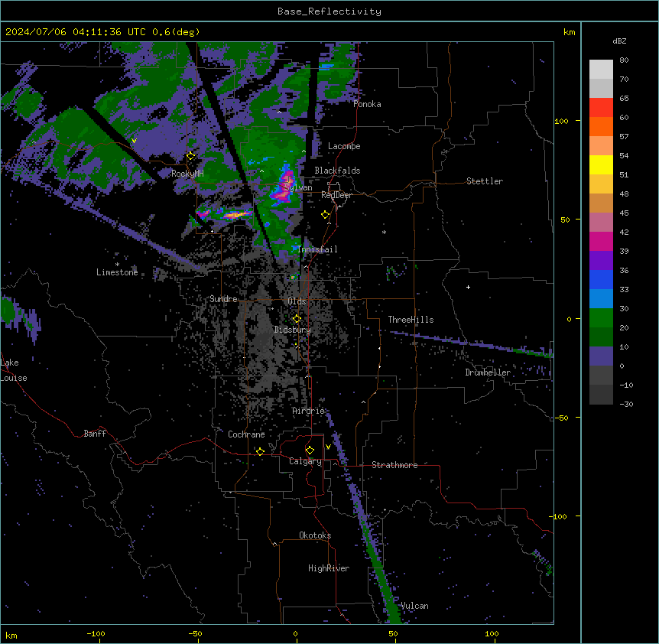The width and height of the screenshot is (659, 644).
Task: Select the asterisk marker above the Limestone label
Action: coord(117,265)
